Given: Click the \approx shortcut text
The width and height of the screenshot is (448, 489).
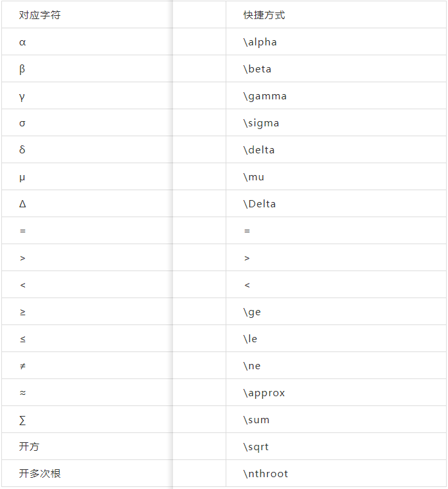Looking at the screenshot, I should [x=264, y=393].
